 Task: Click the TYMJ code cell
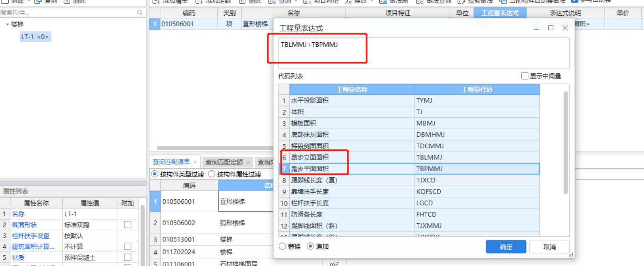tap(477, 101)
